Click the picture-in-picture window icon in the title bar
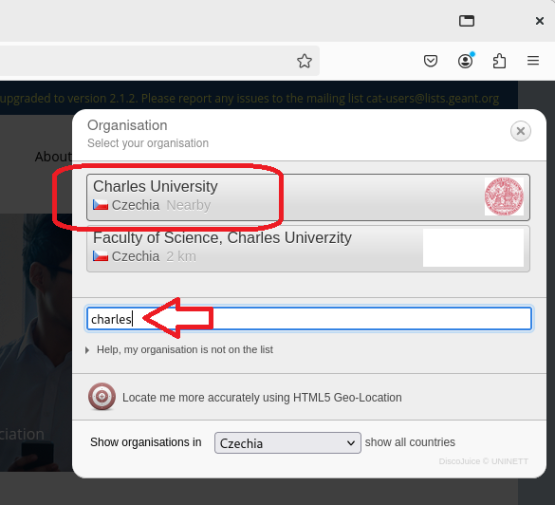Image resolution: width=555 pixels, height=505 pixels. coord(467,21)
